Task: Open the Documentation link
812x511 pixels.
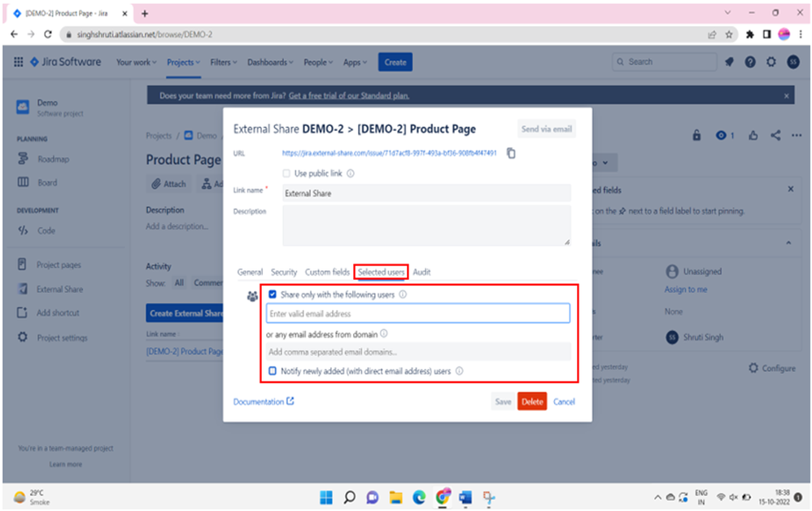Action: 264,402
